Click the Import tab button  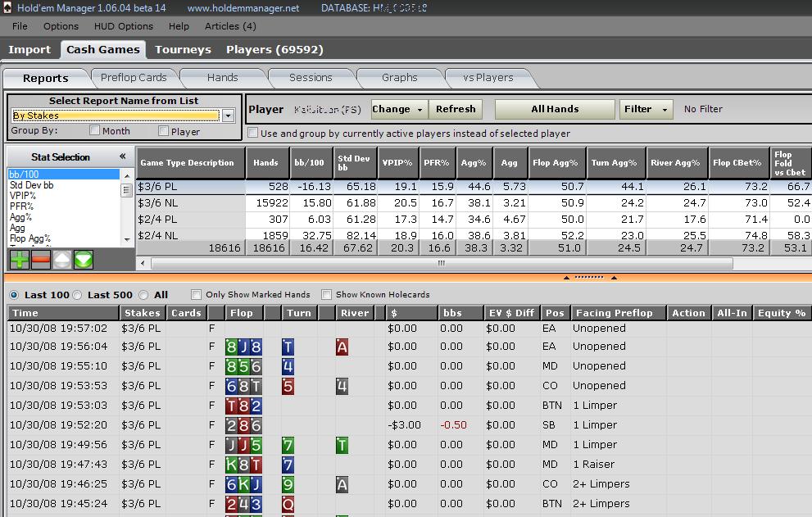[x=29, y=50]
